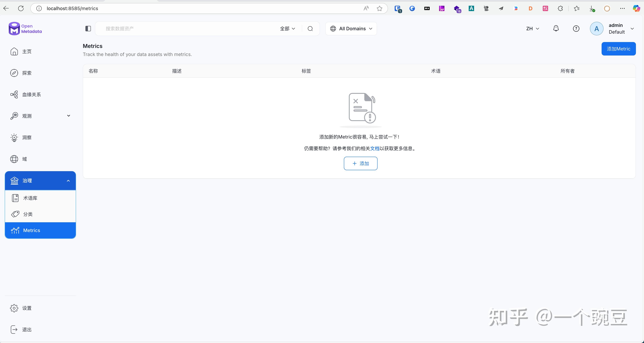Viewport: 644px width, 343px height.
Task: Open the notifications bell
Action: point(556,28)
